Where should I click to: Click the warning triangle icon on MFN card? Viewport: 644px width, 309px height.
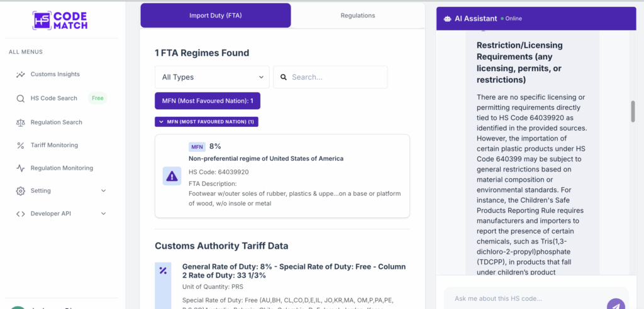click(x=172, y=176)
